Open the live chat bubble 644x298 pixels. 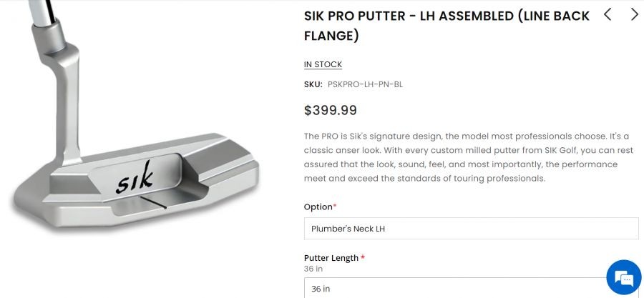click(623, 277)
